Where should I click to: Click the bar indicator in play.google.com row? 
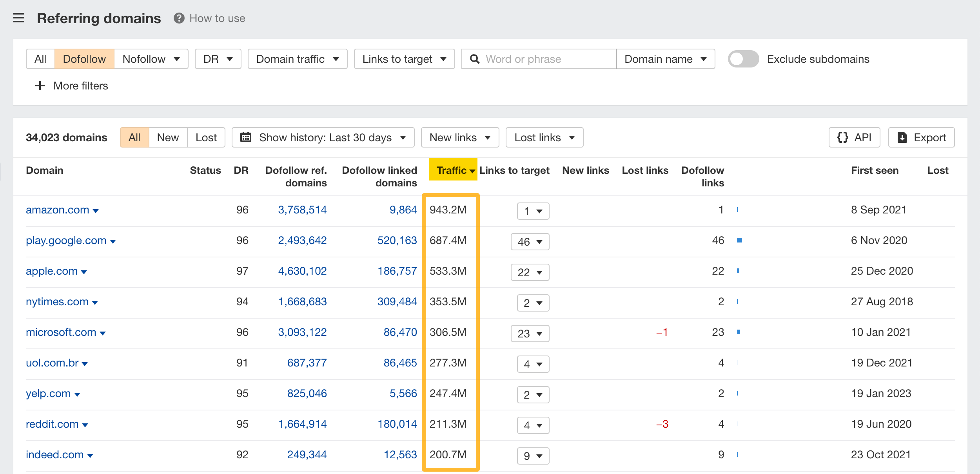(x=739, y=240)
